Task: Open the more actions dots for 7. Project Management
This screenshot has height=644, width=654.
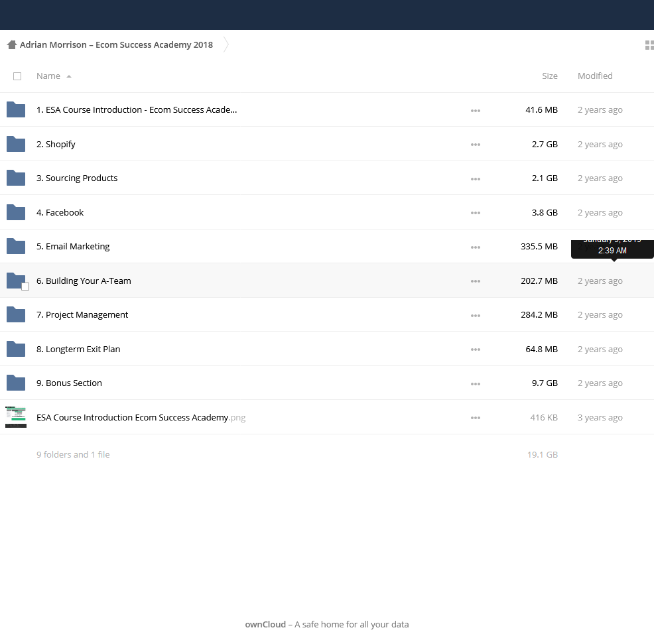Action: click(476, 316)
